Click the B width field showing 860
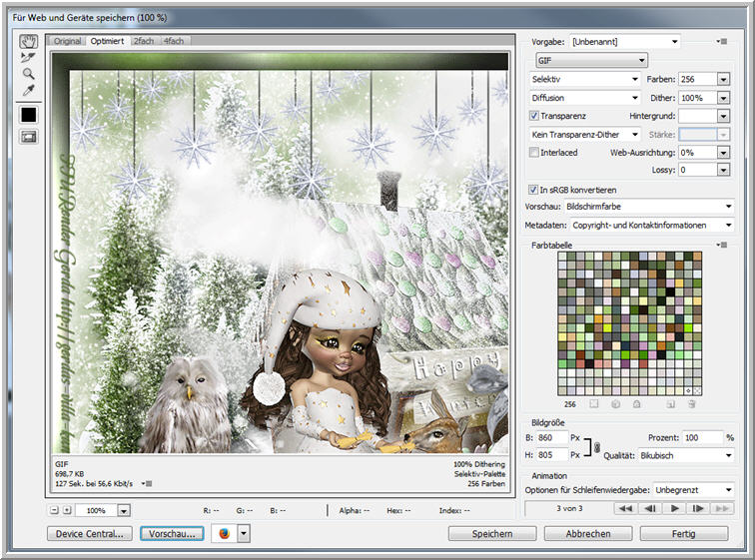755x560 pixels. point(552,438)
